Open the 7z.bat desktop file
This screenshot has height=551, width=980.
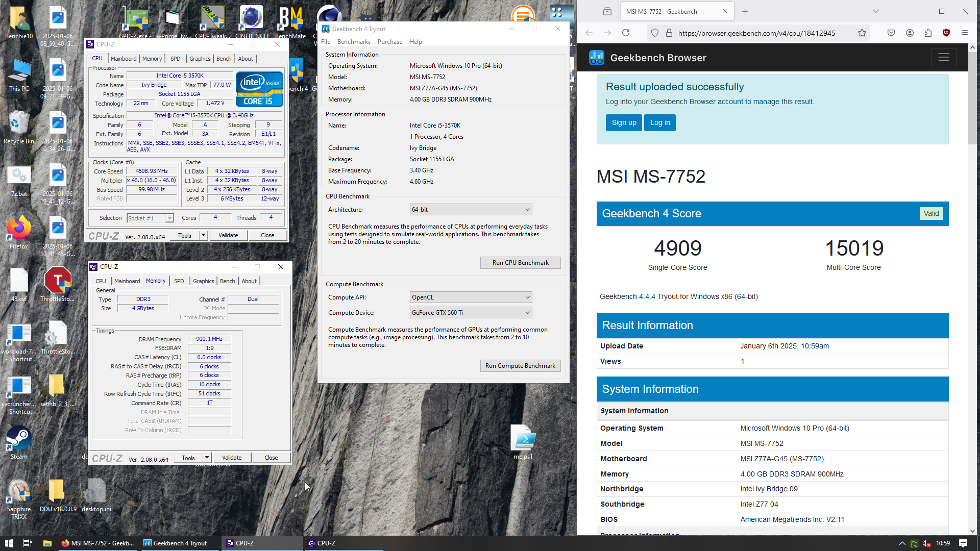point(19,180)
